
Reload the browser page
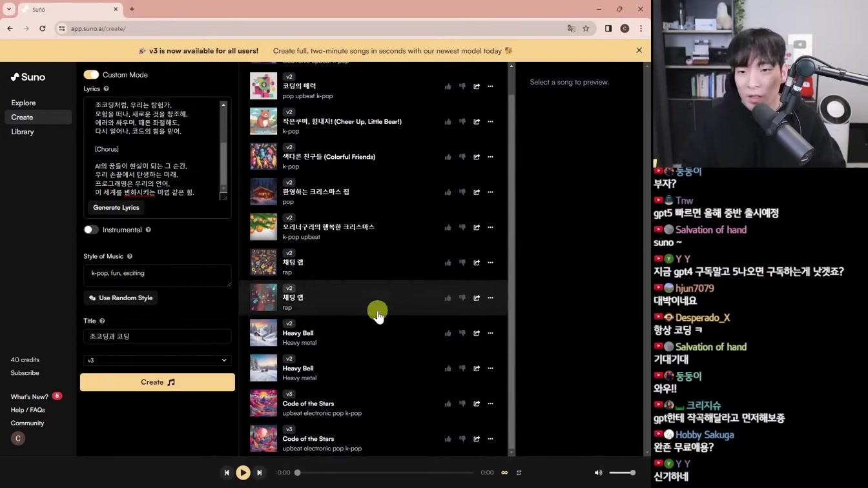(43, 28)
